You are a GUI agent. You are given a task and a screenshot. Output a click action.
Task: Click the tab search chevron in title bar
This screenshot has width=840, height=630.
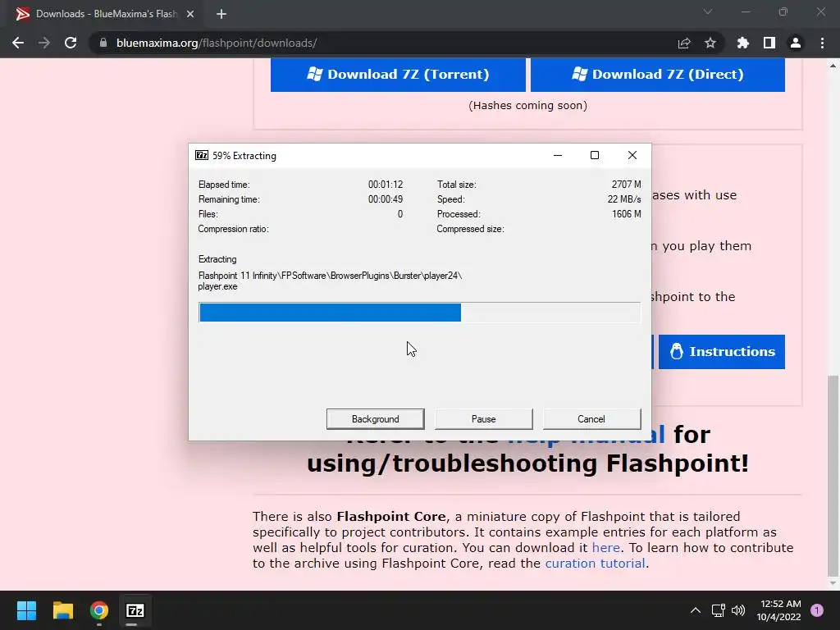coord(708,11)
